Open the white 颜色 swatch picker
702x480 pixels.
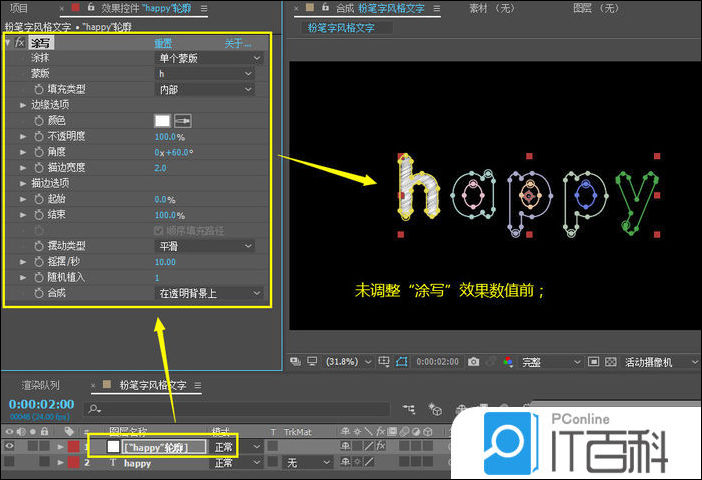pos(162,120)
